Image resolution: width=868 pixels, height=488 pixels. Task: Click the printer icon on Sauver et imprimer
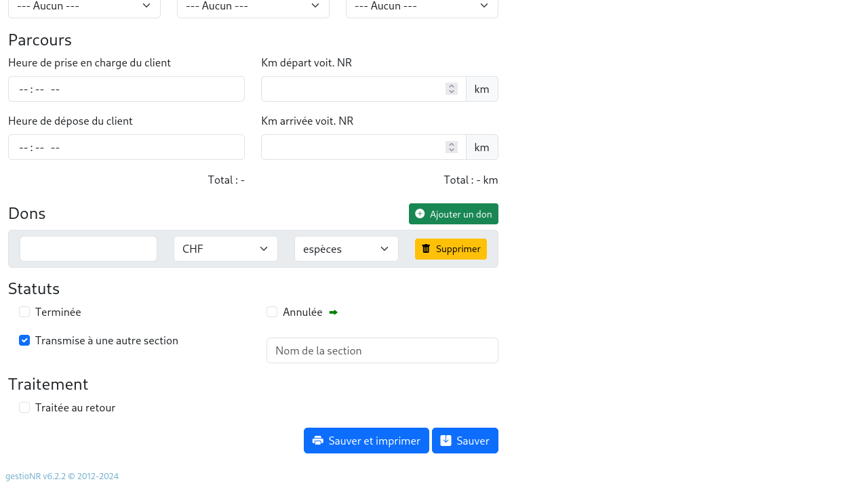[317, 441]
